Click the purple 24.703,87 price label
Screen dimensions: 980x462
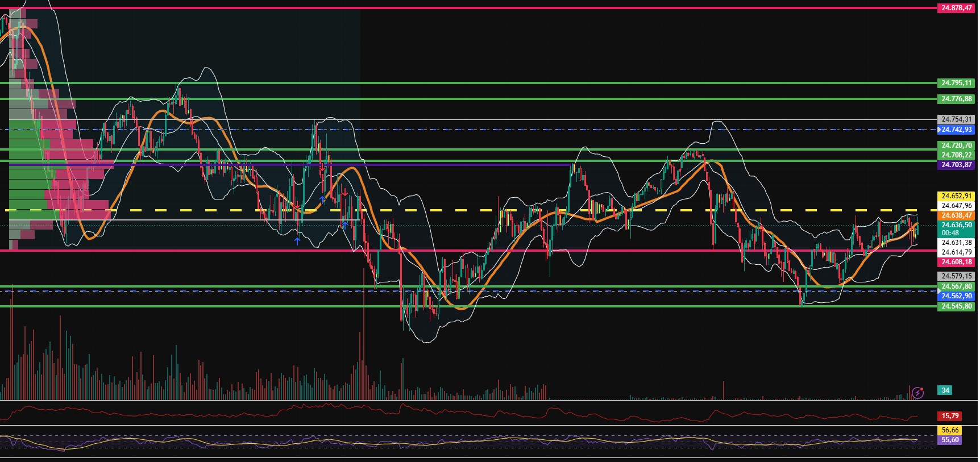(x=956, y=165)
